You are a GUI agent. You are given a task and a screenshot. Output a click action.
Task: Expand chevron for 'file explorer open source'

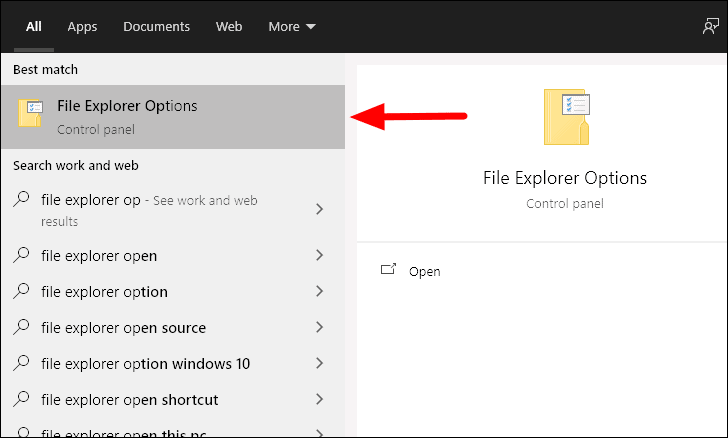click(x=319, y=327)
